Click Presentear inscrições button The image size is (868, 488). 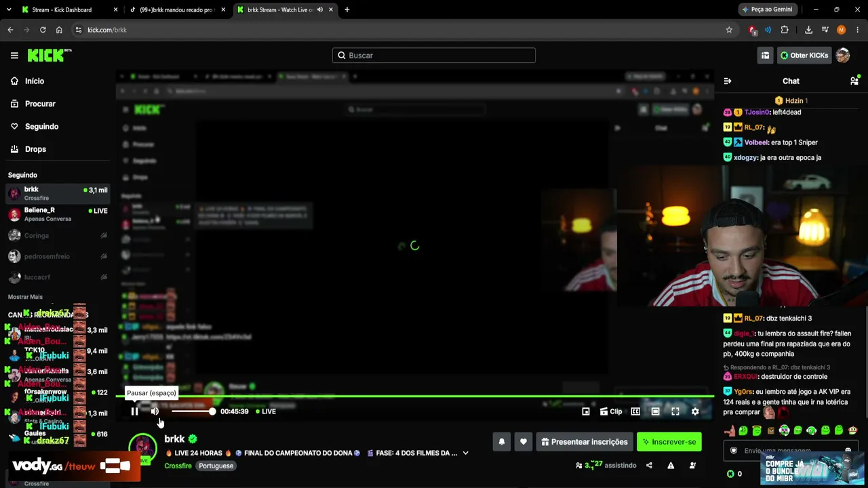point(585,442)
